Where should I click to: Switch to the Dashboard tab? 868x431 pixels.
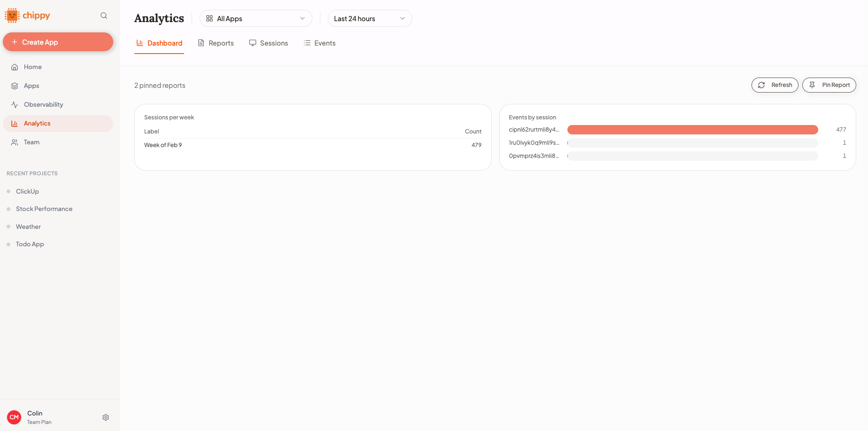click(159, 43)
